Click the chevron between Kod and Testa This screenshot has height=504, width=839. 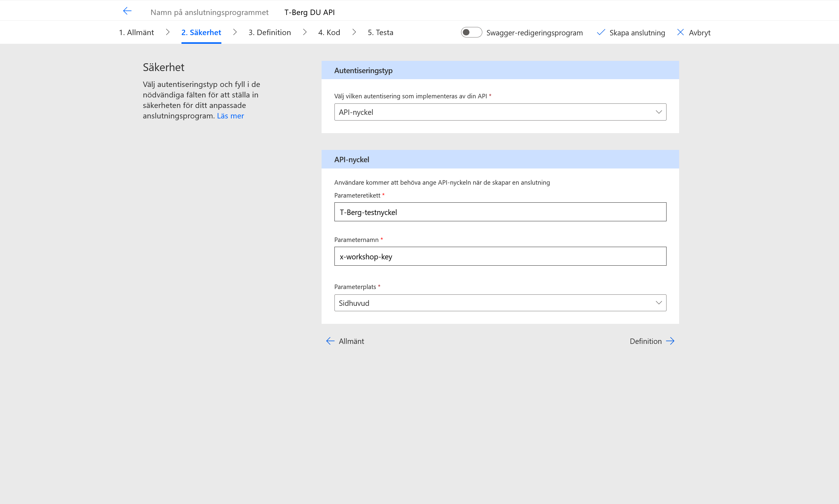point(354,32)
